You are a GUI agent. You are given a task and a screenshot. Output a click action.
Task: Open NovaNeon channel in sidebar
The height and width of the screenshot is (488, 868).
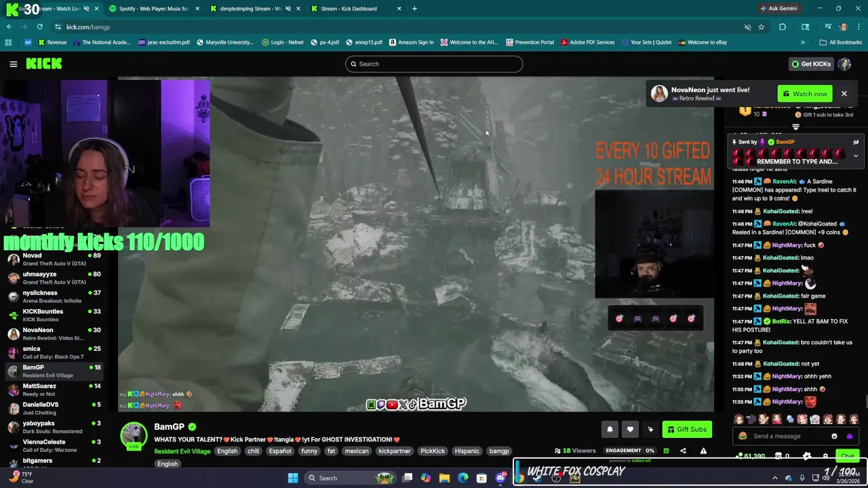pos(53,333)
